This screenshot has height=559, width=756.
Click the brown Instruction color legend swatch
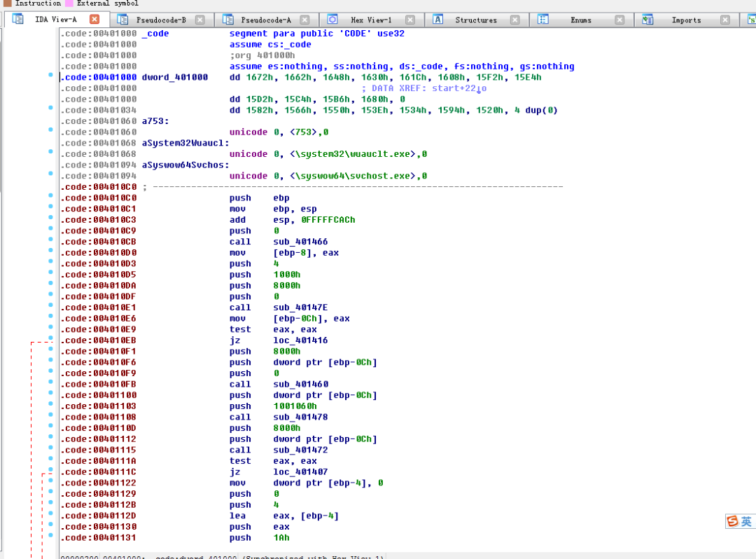tap(7, 4)
